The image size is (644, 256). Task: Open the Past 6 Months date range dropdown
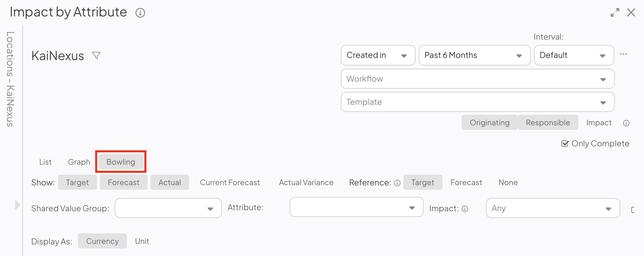474,55
